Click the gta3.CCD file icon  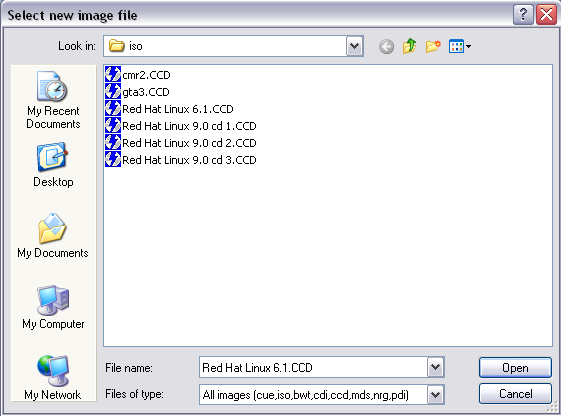pos(113,91)
